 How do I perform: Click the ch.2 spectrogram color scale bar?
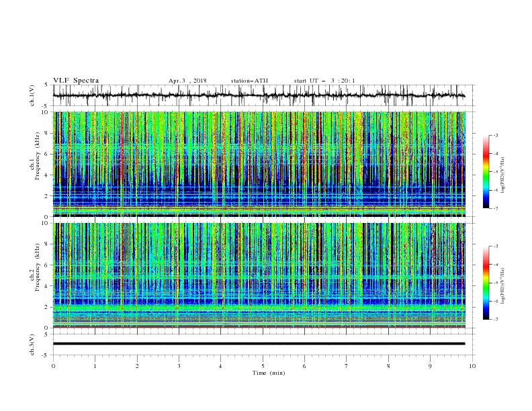[486, 283]
